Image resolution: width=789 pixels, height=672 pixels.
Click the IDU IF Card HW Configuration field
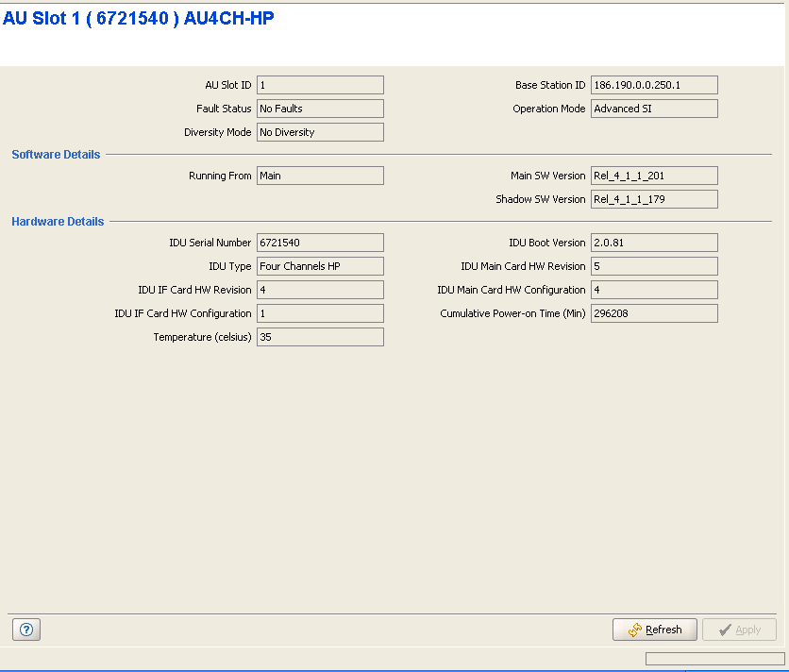click(320, 313)
